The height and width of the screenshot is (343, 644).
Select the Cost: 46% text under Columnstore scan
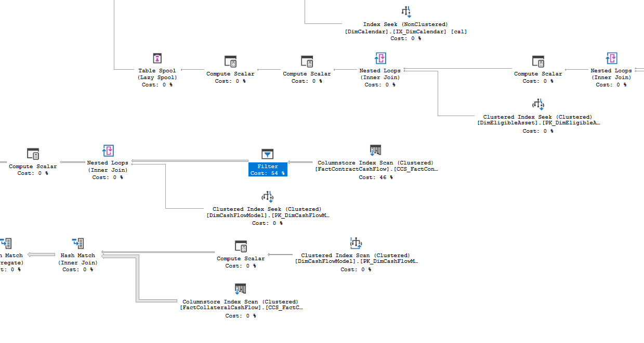click(x=375, y=177)
